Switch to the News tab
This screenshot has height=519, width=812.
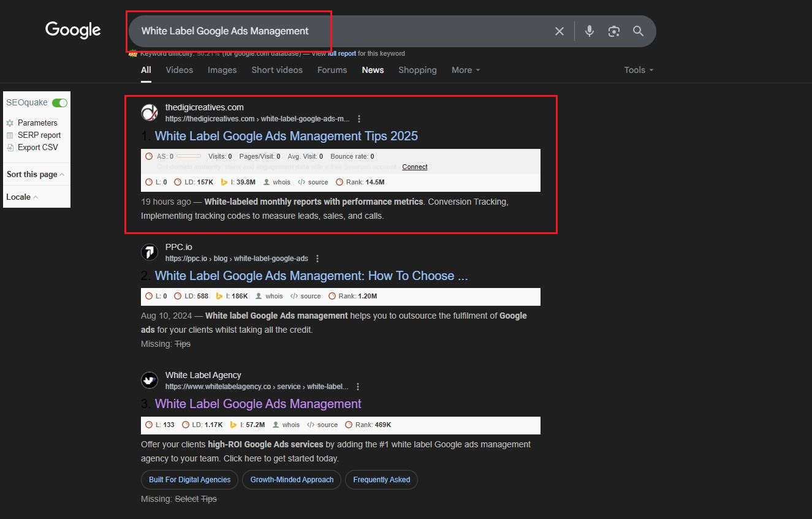373,70
